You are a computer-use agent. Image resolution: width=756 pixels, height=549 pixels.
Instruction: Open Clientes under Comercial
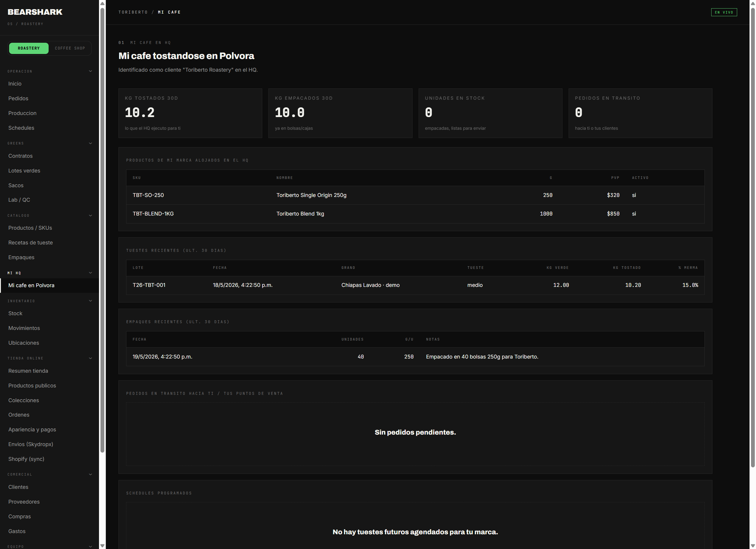49,487
